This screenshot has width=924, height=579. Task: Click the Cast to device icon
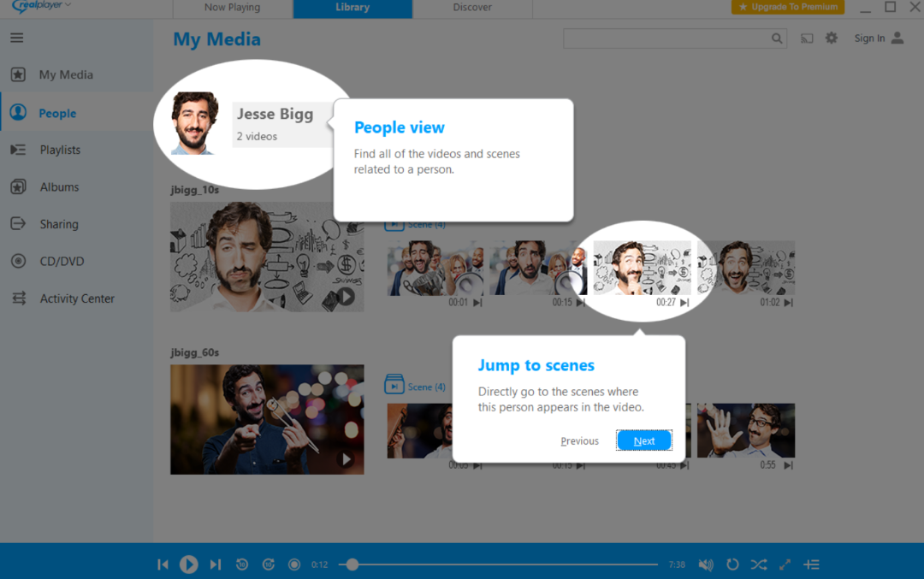805,38
